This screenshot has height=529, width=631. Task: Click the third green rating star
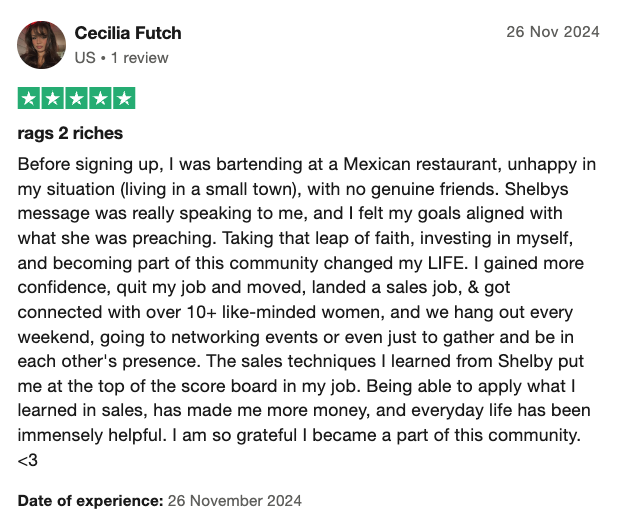click(x=76, y=98)
